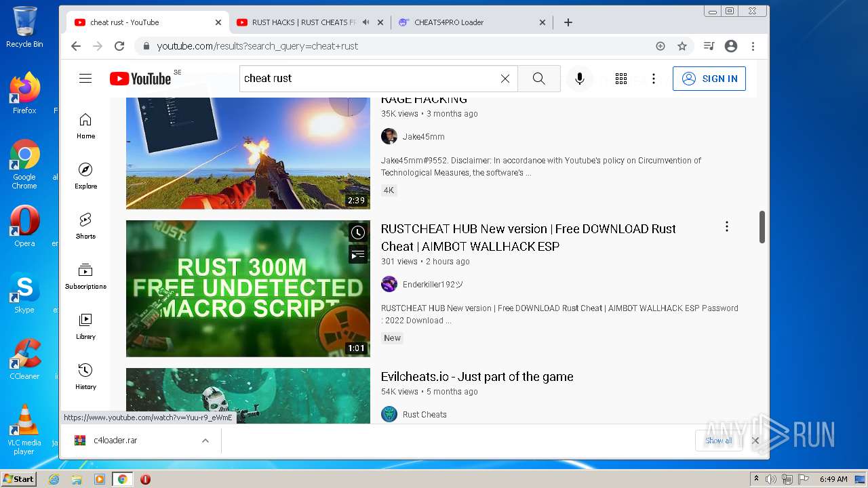Open Opera taskbar icon

(x=145, y=479)
